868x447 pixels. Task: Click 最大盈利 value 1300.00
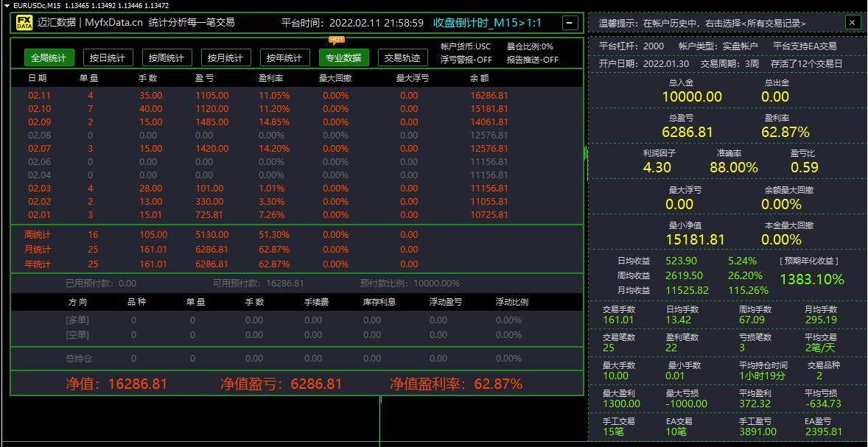[x=621, y=404]
